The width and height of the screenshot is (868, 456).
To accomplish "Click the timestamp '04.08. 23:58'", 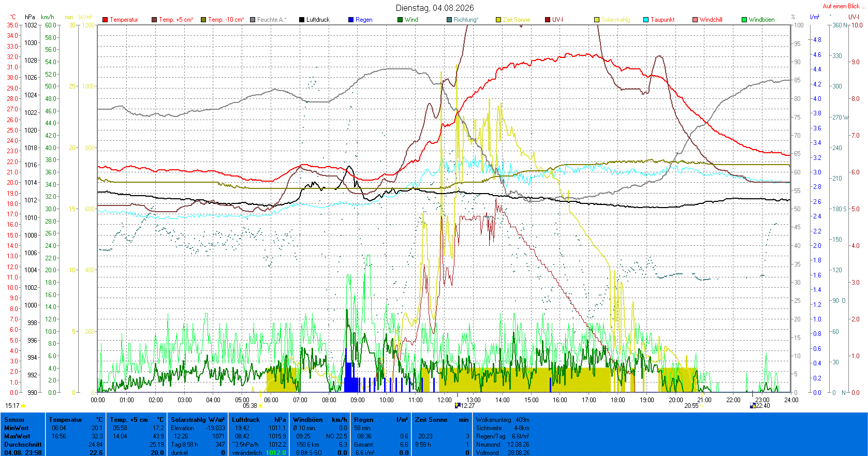I will pyautogui.click(x=23, y=453).
